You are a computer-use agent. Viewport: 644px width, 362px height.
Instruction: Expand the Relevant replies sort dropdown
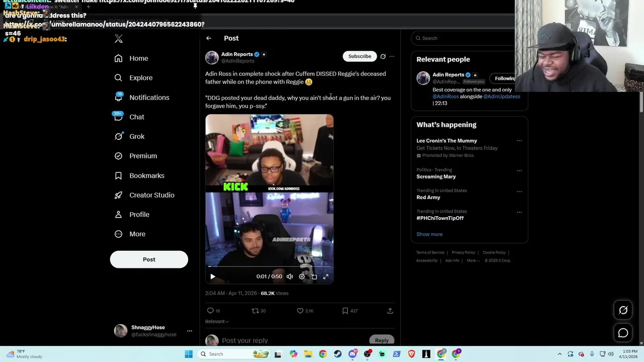[x=217, y=321]
